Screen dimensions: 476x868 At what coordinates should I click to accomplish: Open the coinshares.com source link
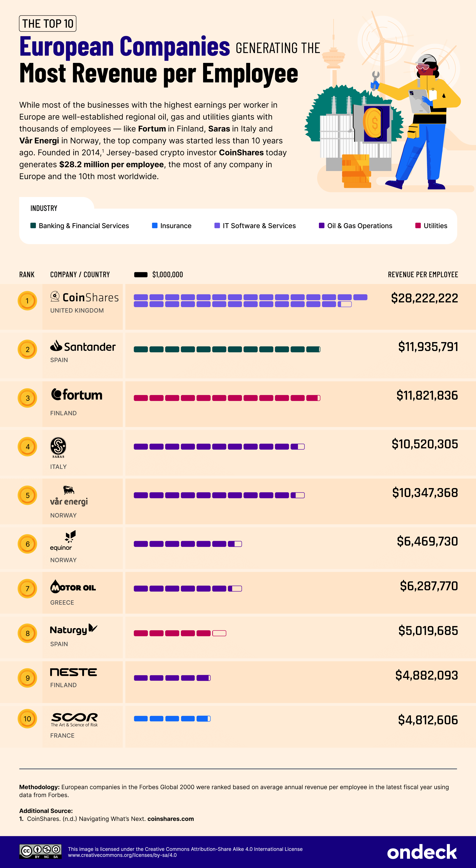pyautogui.click(x=170, y=819)
